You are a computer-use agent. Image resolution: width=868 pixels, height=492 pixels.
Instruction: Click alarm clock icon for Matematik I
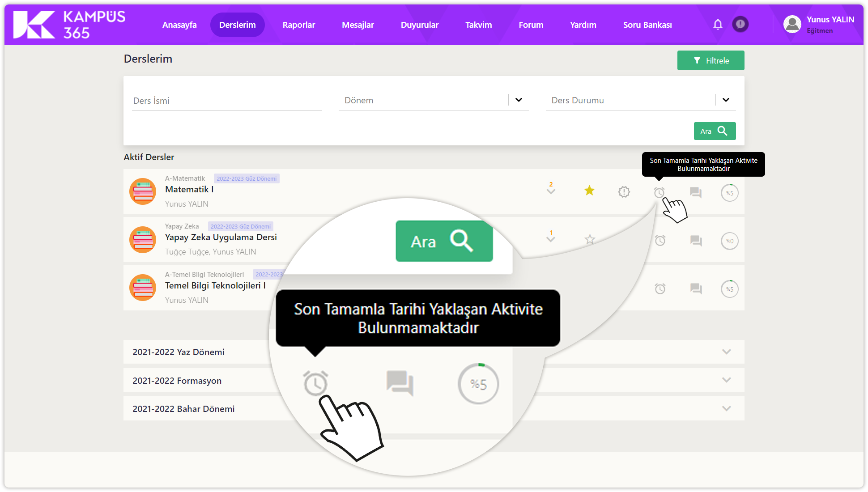point(659,192)
